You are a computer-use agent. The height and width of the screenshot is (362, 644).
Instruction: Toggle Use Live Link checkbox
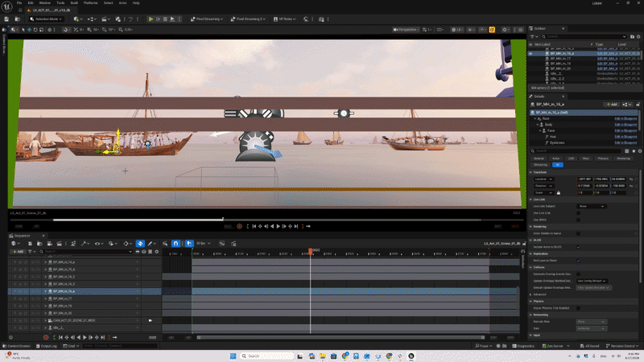[x=578, y=212]
